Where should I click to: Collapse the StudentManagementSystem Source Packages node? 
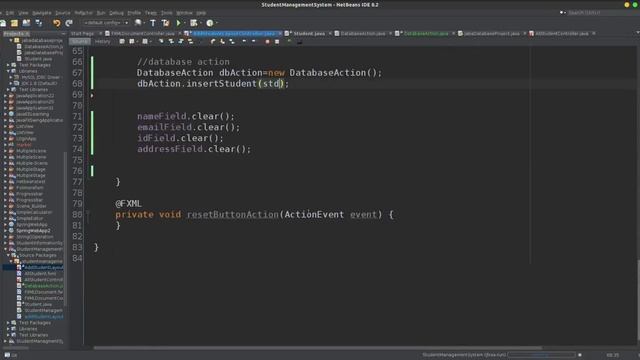click(x=8, y=255)
